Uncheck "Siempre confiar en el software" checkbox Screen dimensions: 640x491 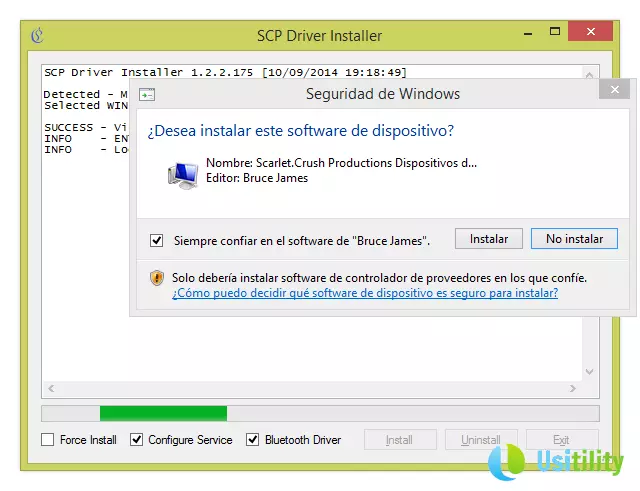[x=156, y=240]
